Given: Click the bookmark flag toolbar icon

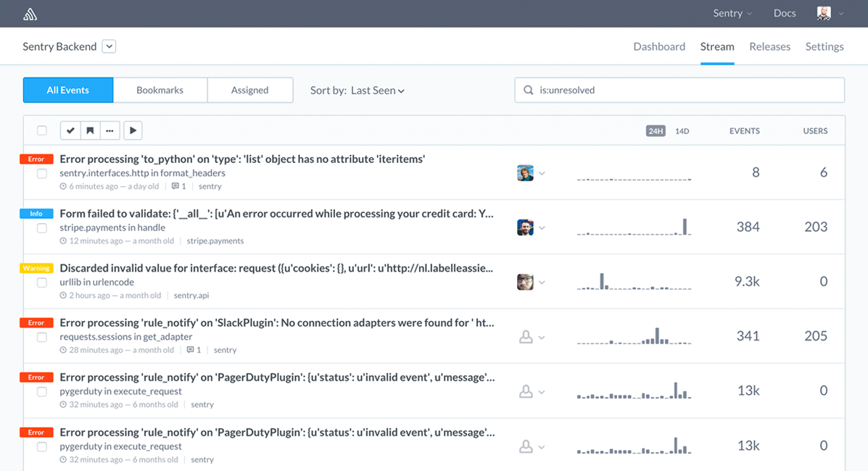Looking at the screenshot, I should pos(90,130).
